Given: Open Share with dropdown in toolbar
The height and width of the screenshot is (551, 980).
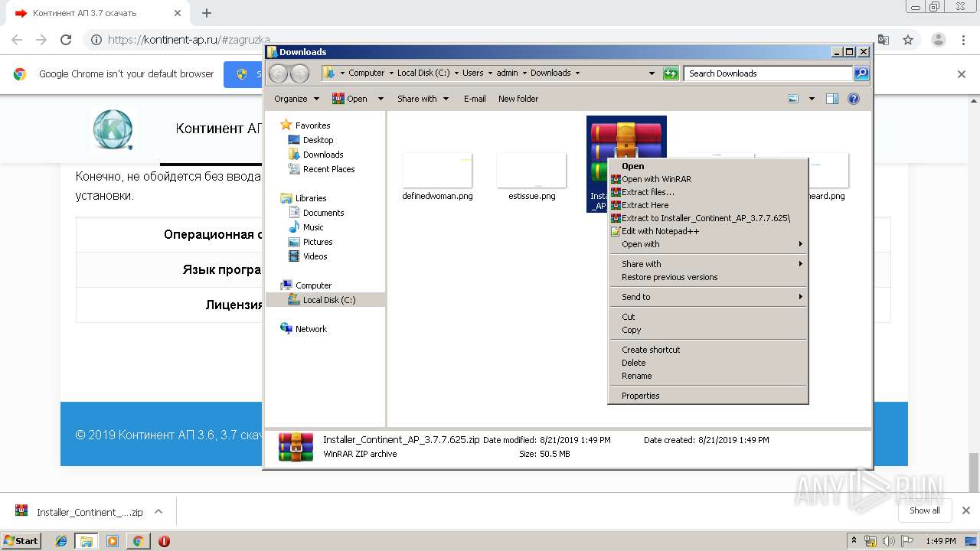Looking at the screenshot, I should click(423, 99).
